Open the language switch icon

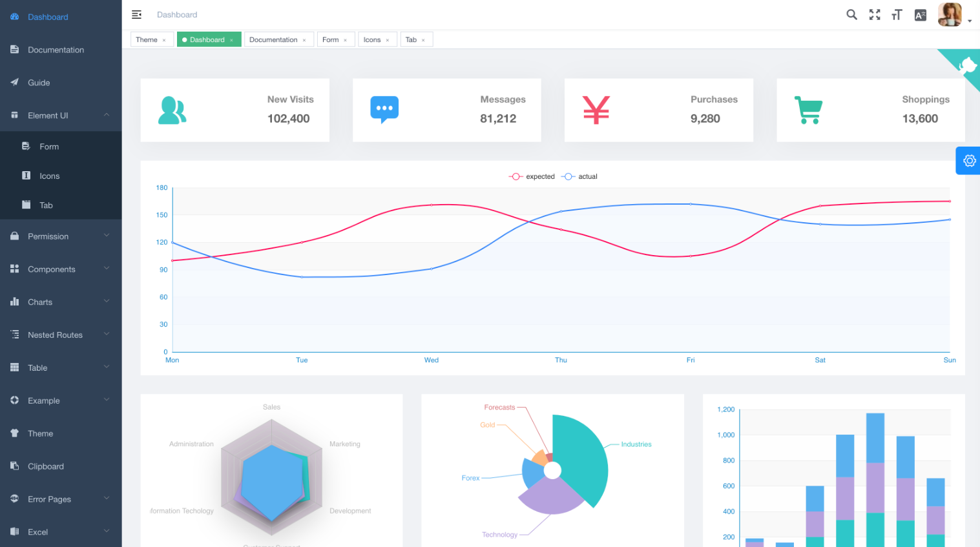pos(921,15)
